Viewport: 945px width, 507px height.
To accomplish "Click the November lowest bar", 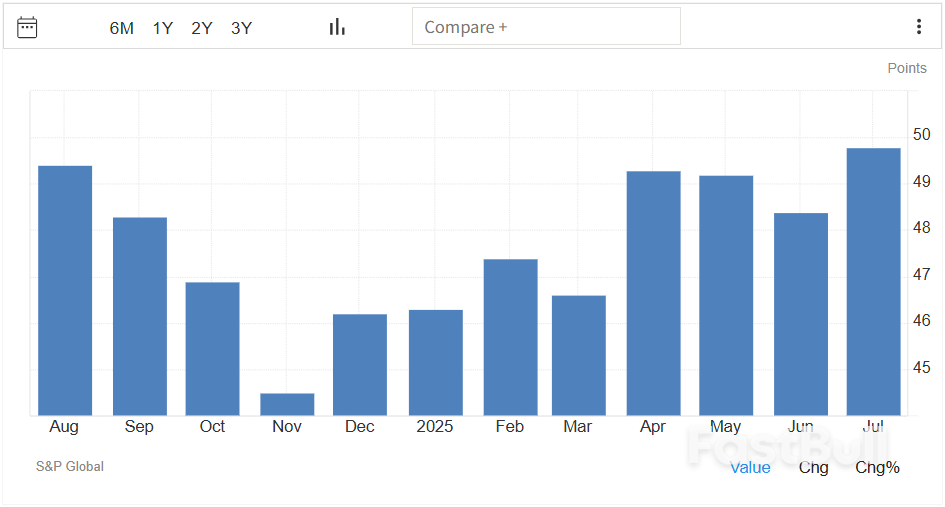I will (287, 404).
